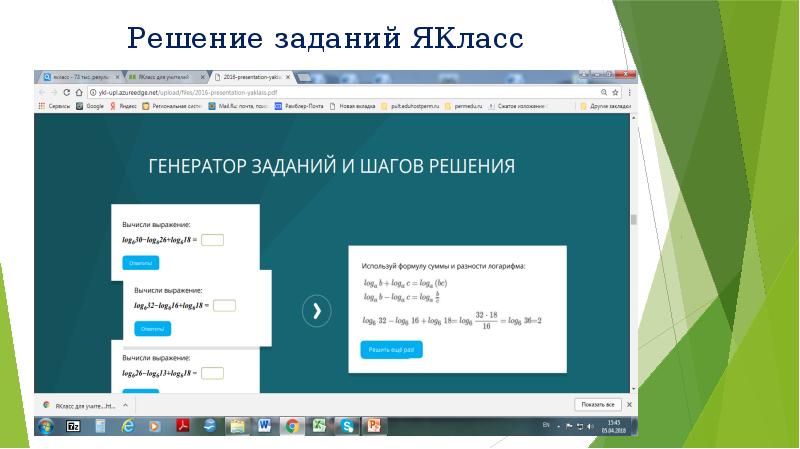Click the round next-arrow circle button

[316, 311]
